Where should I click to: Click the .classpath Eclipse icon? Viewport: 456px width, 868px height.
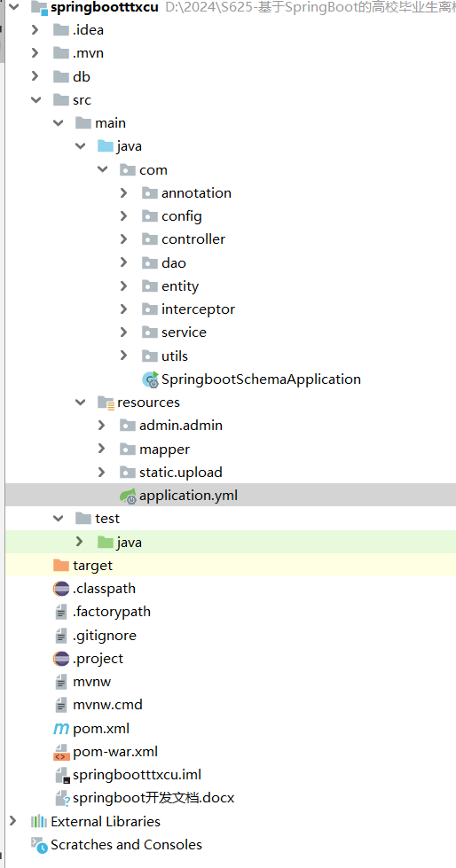pos(61,589)
